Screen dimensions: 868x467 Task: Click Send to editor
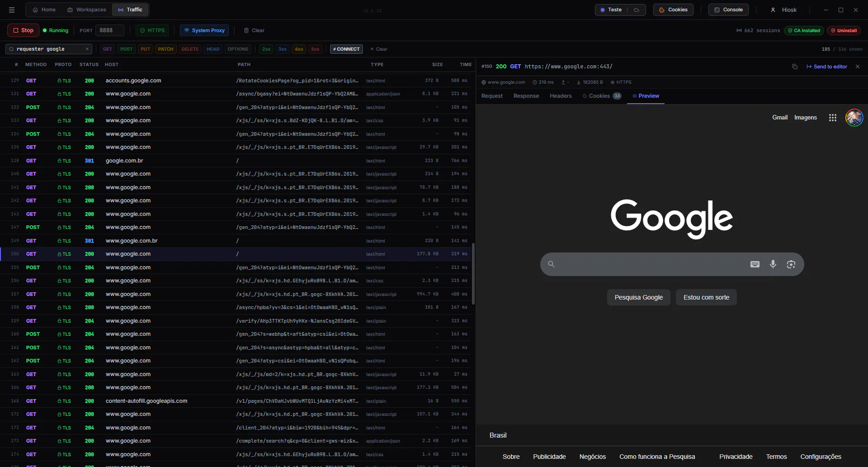[x=827, y=67]
